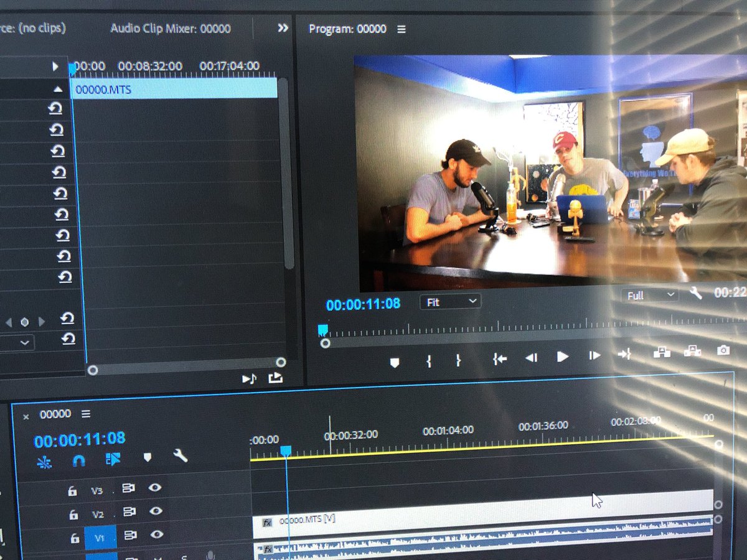Open the Program monitor panel menu
747x560 pixels.
point(402,29)
